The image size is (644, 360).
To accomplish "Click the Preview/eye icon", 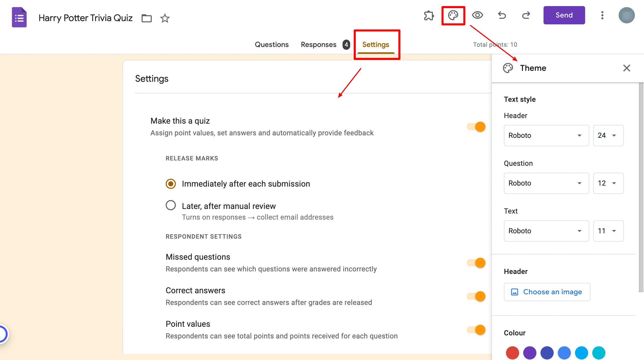I will pos(477,15).
